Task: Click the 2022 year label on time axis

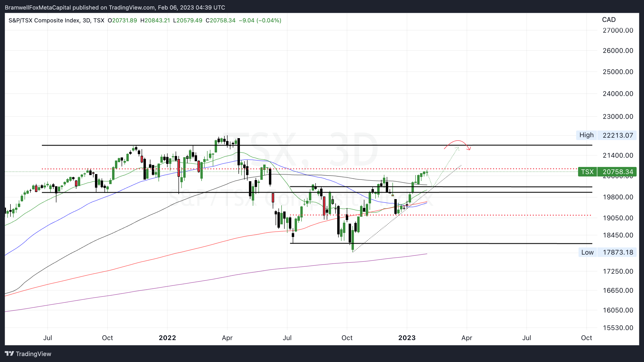Action: (167, 338)
